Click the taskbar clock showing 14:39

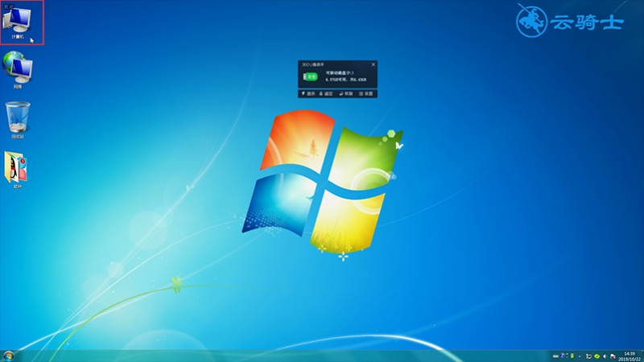pyautogui.click(x=630, y=356)
